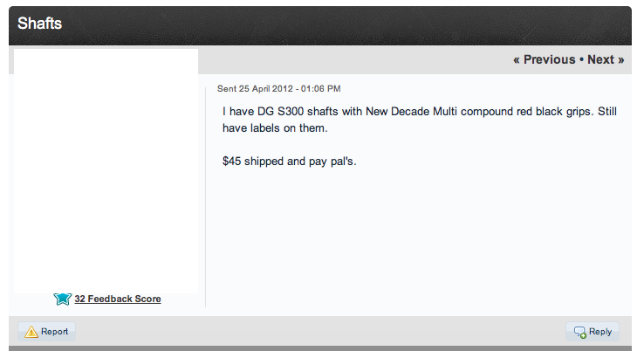Click the bullet separator between Previous and Next
Viewport: 644px width, 351px height.
click(x=581, y=59)
